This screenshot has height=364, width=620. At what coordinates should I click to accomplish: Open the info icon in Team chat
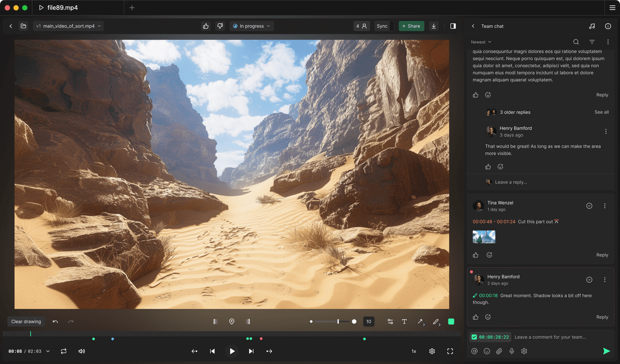[608, 26]
